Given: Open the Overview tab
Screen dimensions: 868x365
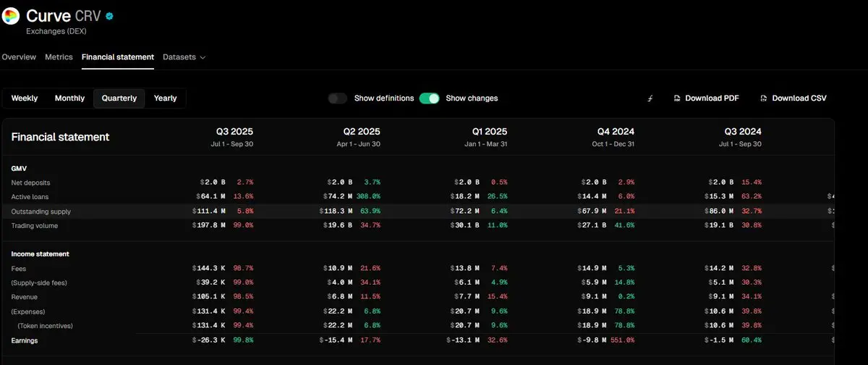Looking at the screenshot, I should [x=19, y=57].
